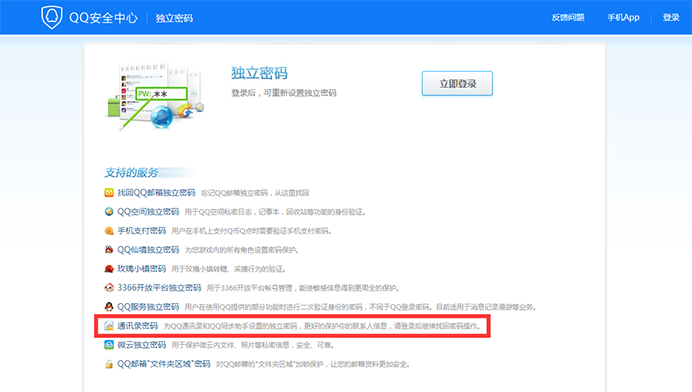Click the penguin icon beside QQ服务独立密码
This screenshot has height=392, width=692.
pyautogui.click(x=109, y=306)
